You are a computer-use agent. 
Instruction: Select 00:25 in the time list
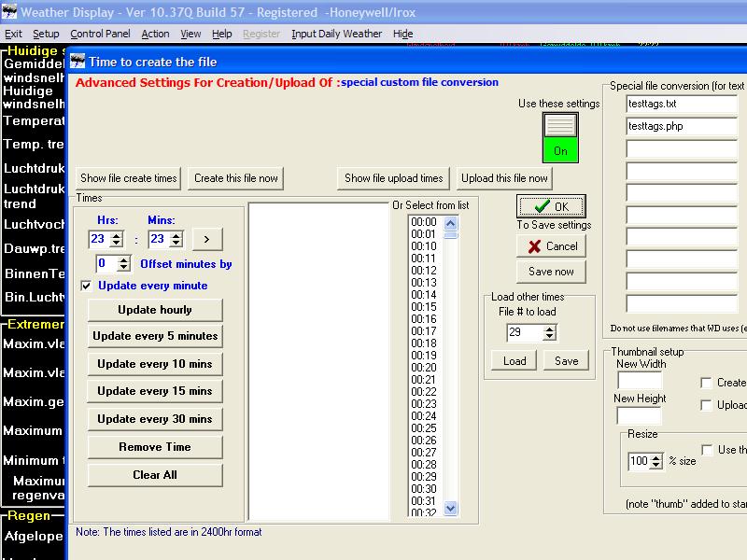[x=424, y=428]
